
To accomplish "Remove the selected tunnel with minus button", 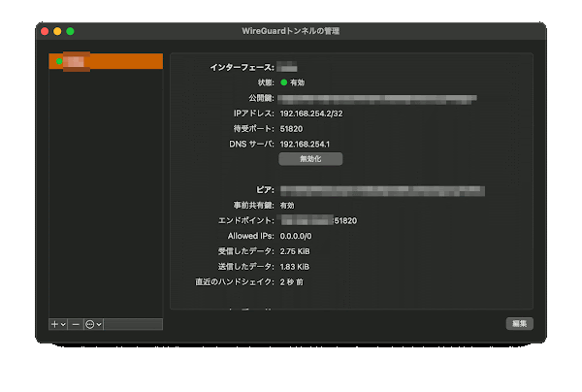I will tap(76, 324).
